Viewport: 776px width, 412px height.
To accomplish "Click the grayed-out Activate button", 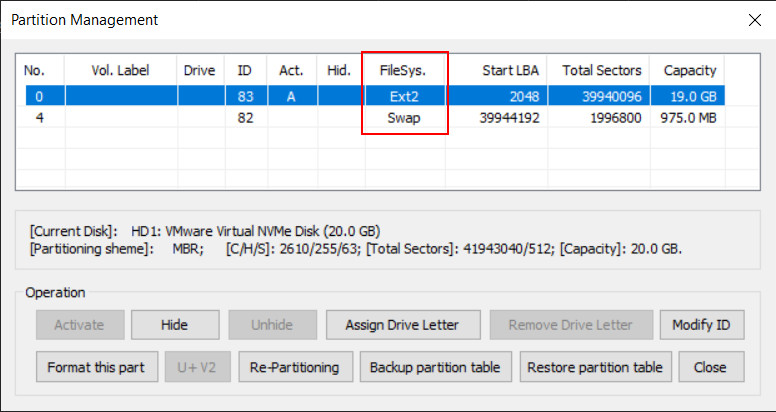I will 80,325.
